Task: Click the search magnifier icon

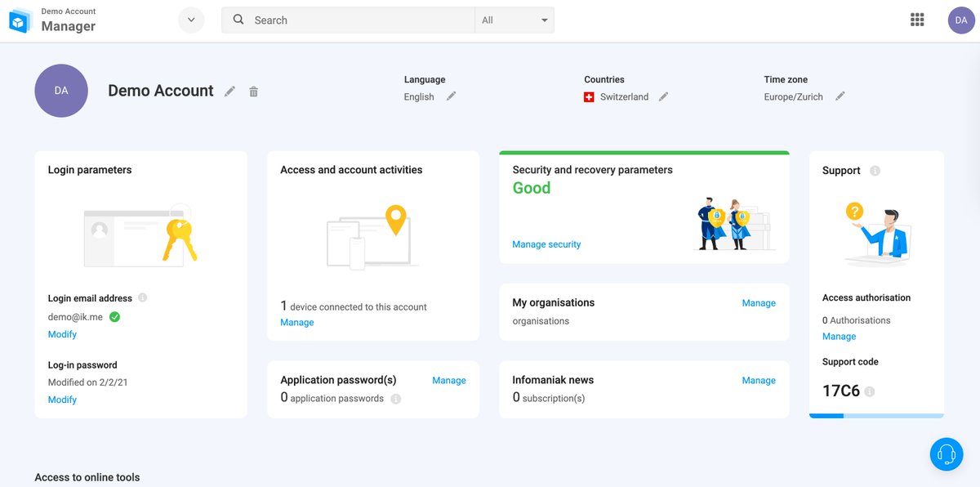Action: click(238, 20)
